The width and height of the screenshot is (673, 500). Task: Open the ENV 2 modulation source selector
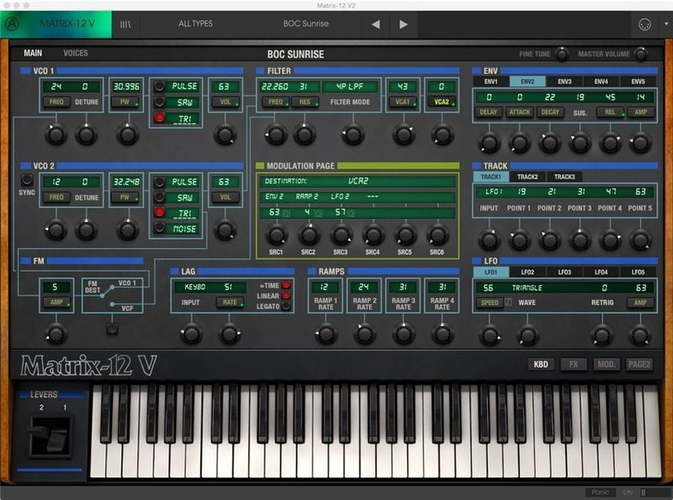pyautogui.click(x=274, y=197)
